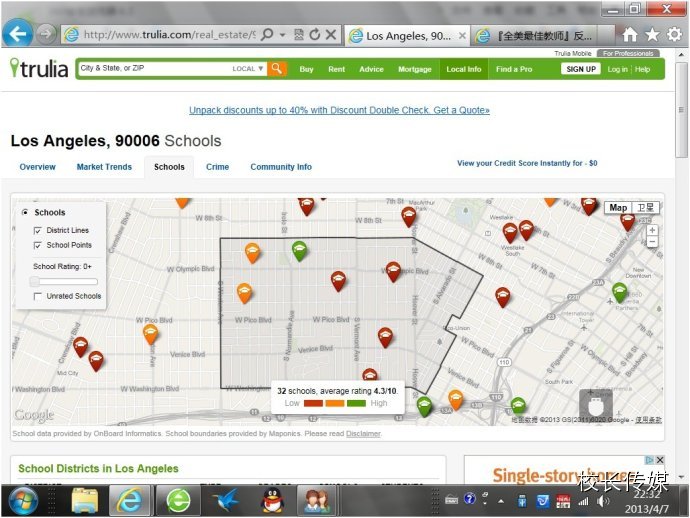Click the browser Forward arrow button

click(46, 34)
